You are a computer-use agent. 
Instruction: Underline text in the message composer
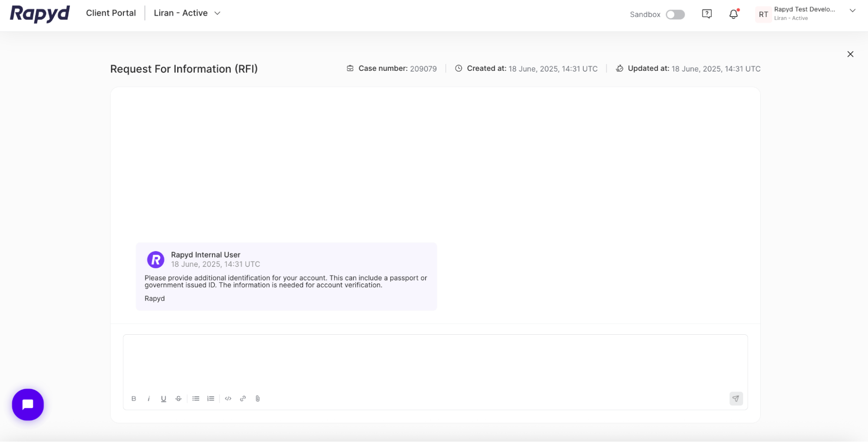164,399
